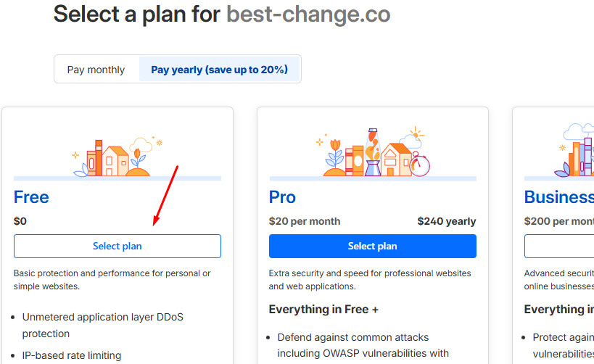Click the Free plan heading

(32, 197)
